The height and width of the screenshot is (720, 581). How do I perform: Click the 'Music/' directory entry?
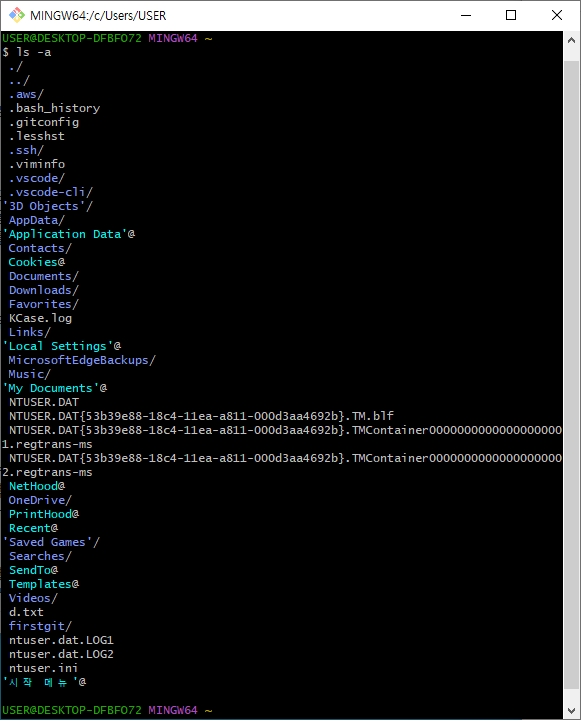pos(29,374)
